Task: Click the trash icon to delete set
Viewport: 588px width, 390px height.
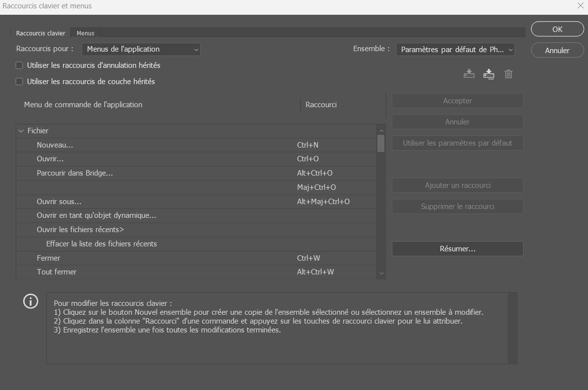Action: coord(508,74)
